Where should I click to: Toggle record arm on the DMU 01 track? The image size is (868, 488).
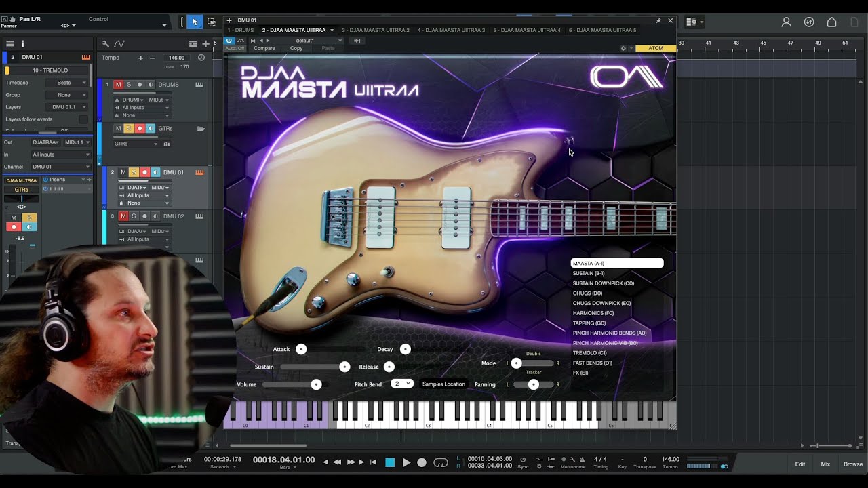pyautogui.click(x=144, y=172)
